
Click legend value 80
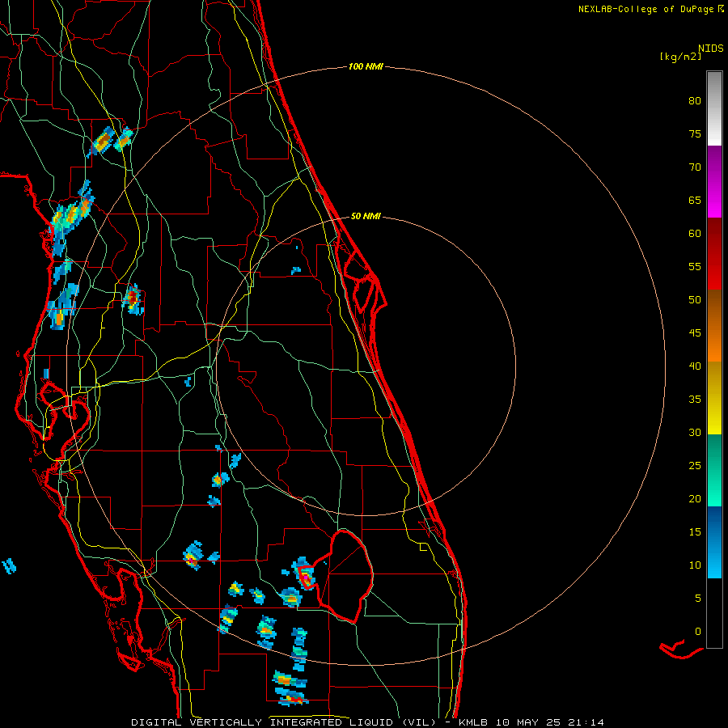coord(695,101)
